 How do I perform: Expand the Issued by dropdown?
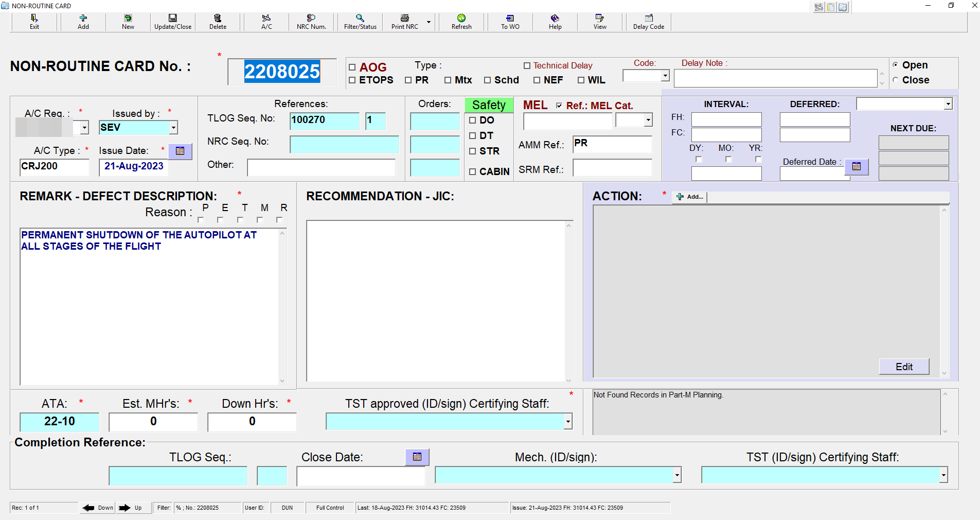click(x=174, y=128)
